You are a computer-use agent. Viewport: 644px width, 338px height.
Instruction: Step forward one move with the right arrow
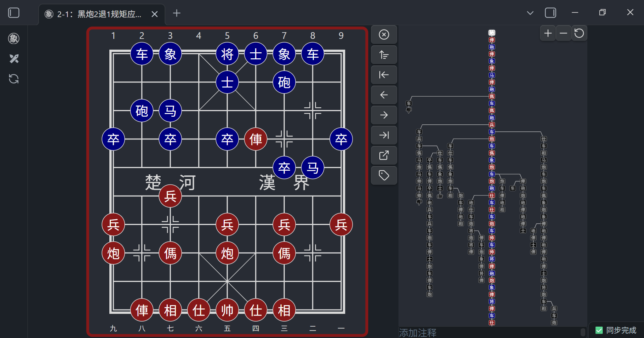[384, 115]
